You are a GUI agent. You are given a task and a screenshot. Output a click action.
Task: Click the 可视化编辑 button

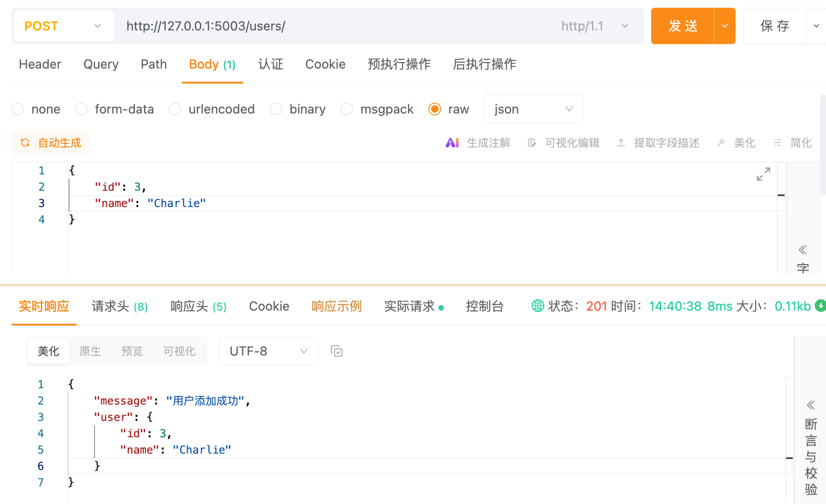click(x=563, y=143)
